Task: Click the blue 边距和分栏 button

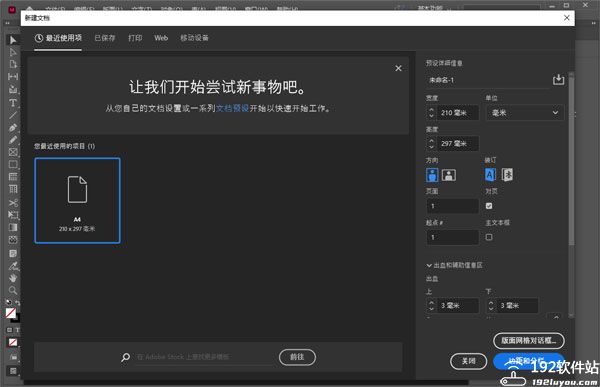Action: coord(529,361)
